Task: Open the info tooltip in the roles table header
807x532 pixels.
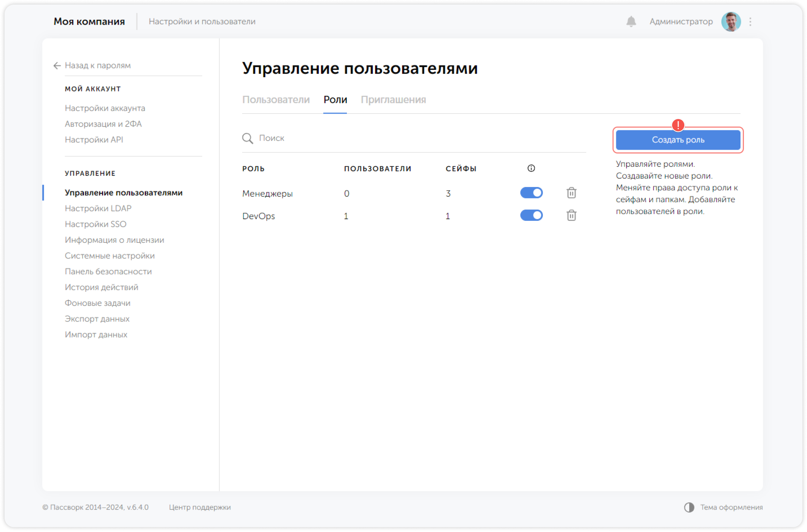Action: tap(531, 168)
